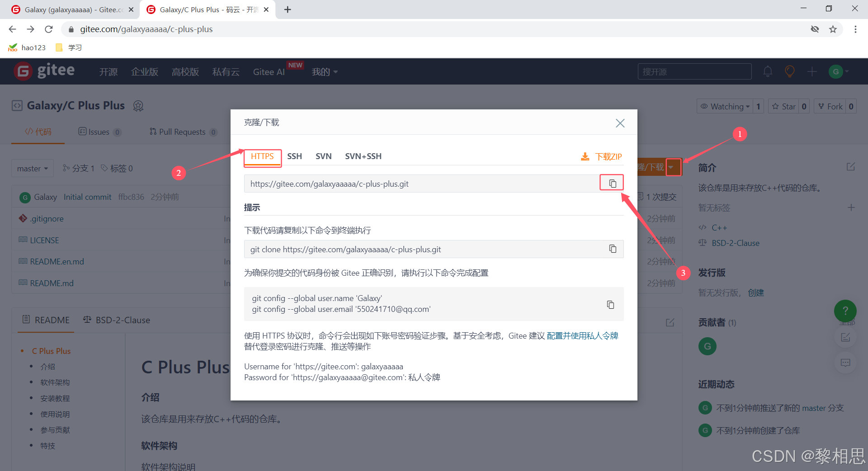Copy the HTTPS repository URL
The image size is (868, 471).
[612, 184]
